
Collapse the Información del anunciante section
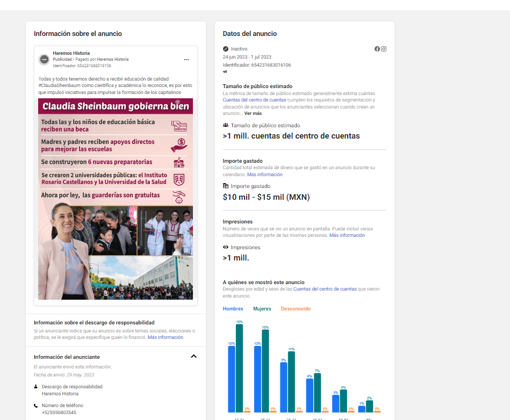pos(193,356)
